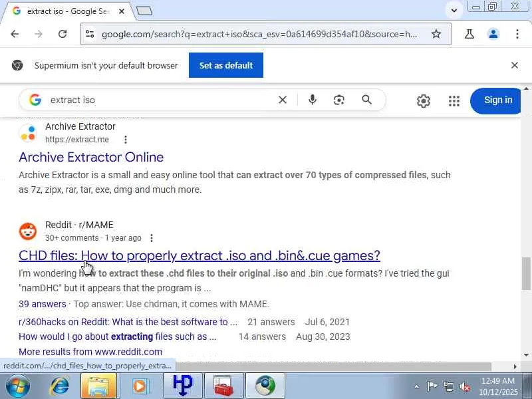The image size is (532, 399).
Task: Click the Reddit · r/MAME source label
Action: [x=79, y=225]
